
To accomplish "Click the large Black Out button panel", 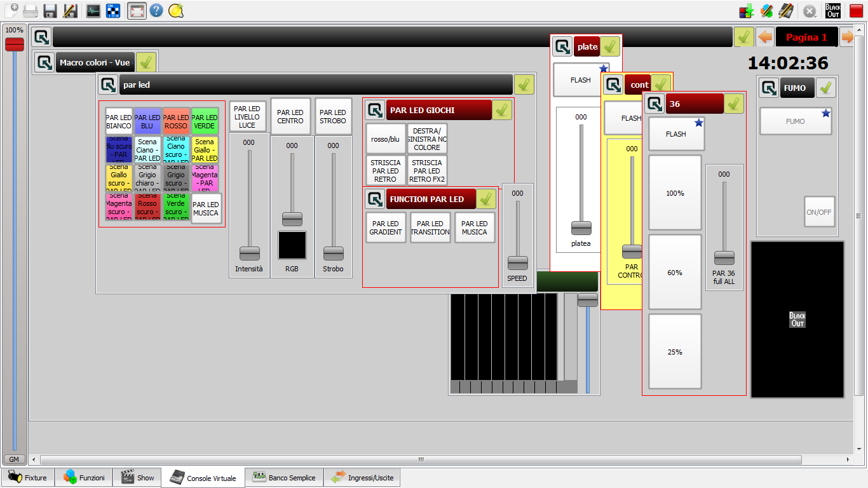I will [797, 320].
